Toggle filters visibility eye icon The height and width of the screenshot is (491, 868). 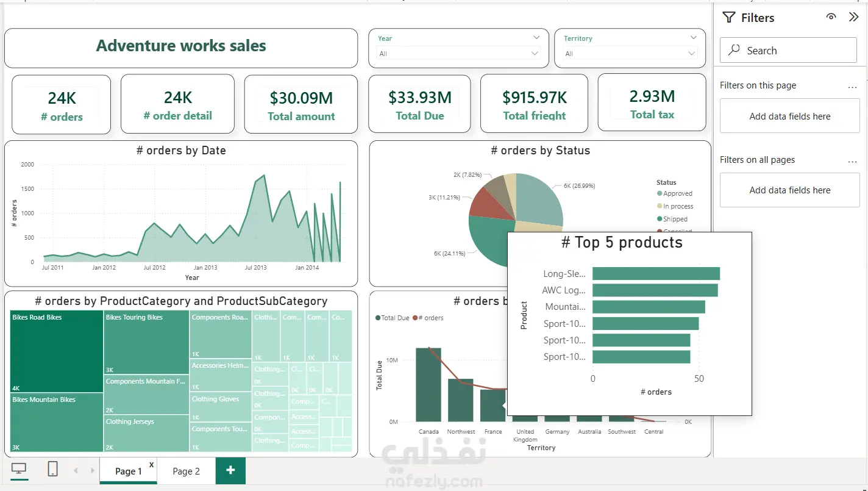point(831,17)
